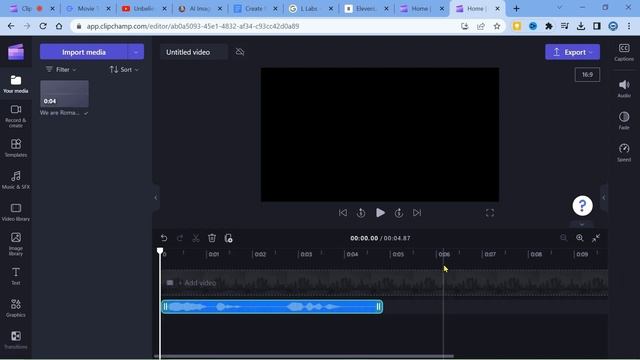This screenshot has height=360, width=640.
Task: Collapse the left media panel
Action: [156, 198]
